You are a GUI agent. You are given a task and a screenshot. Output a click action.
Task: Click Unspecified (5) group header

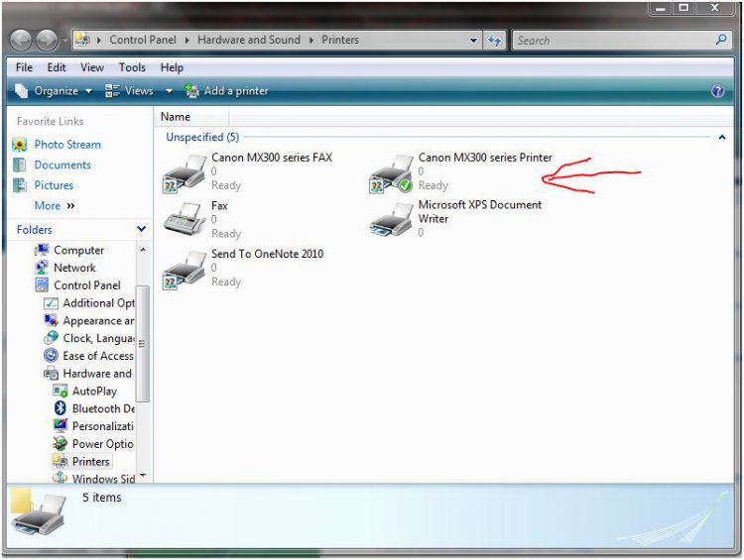click(202, 137)
